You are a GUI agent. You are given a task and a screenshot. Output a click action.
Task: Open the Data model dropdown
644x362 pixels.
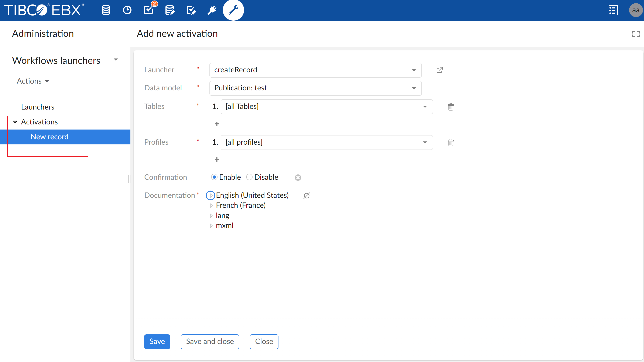pos(315,88)
